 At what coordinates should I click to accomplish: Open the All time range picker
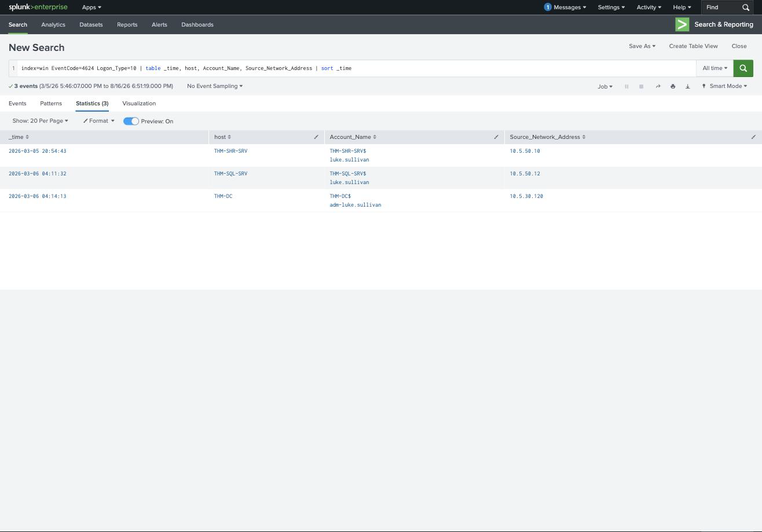(715, 68)
